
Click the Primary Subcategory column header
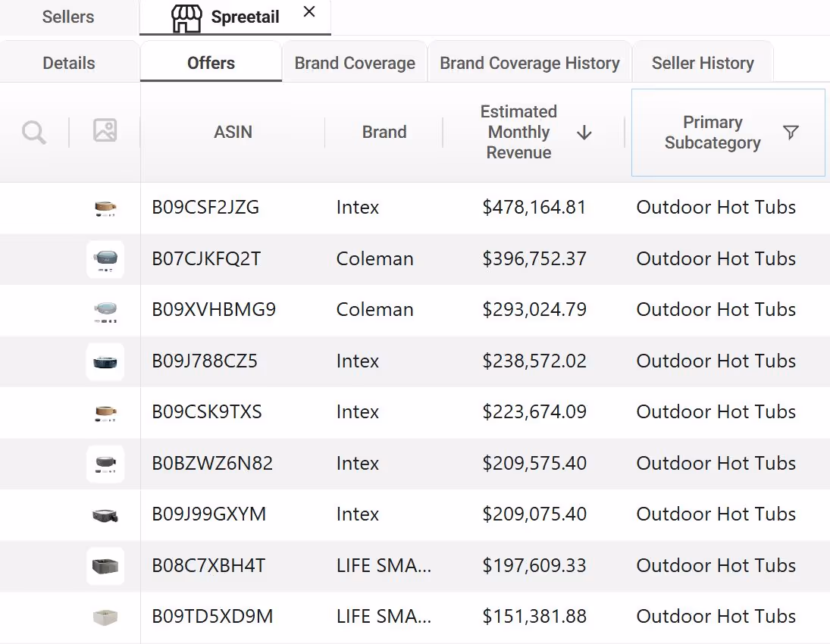pos(728,133)
